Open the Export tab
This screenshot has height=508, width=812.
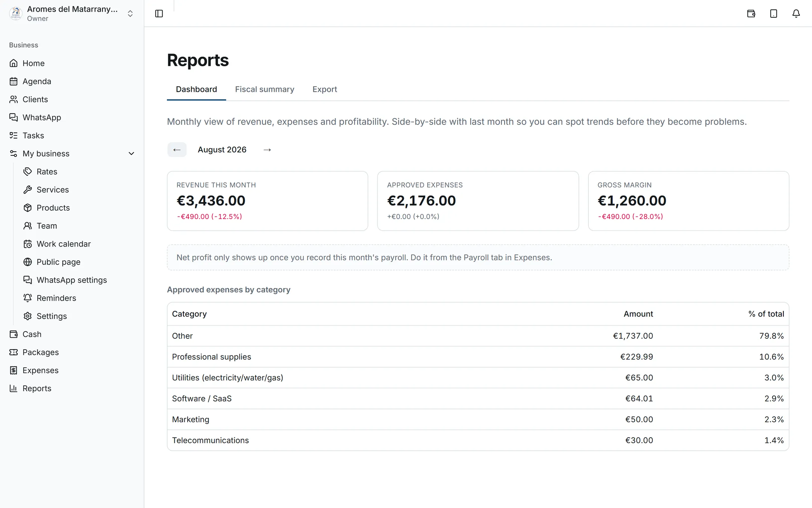tap(325, 90)
